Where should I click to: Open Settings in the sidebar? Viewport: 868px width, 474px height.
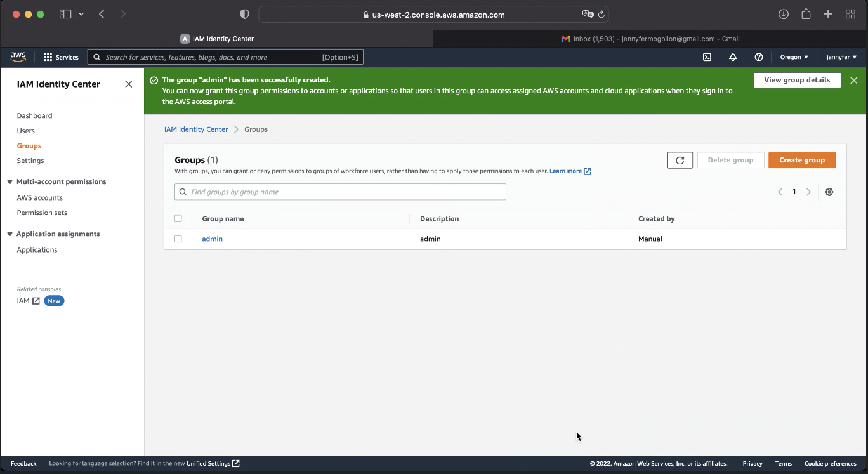point(30,161)
